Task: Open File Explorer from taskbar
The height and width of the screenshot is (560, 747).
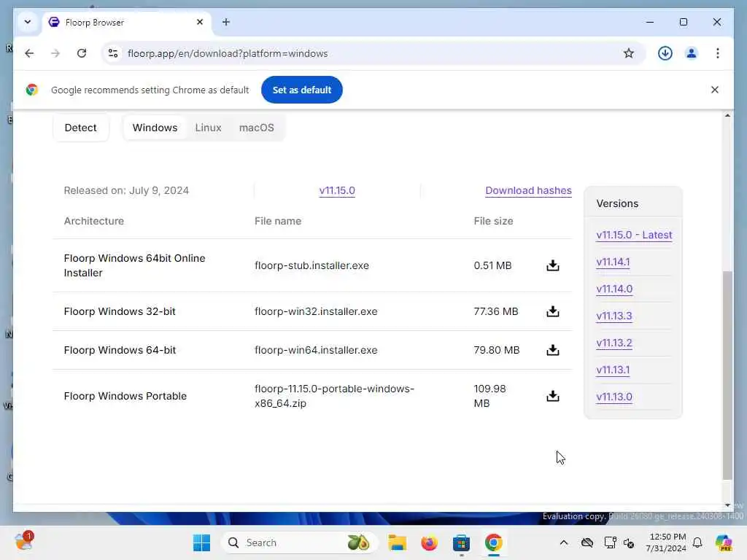Action: click(397, 542)
